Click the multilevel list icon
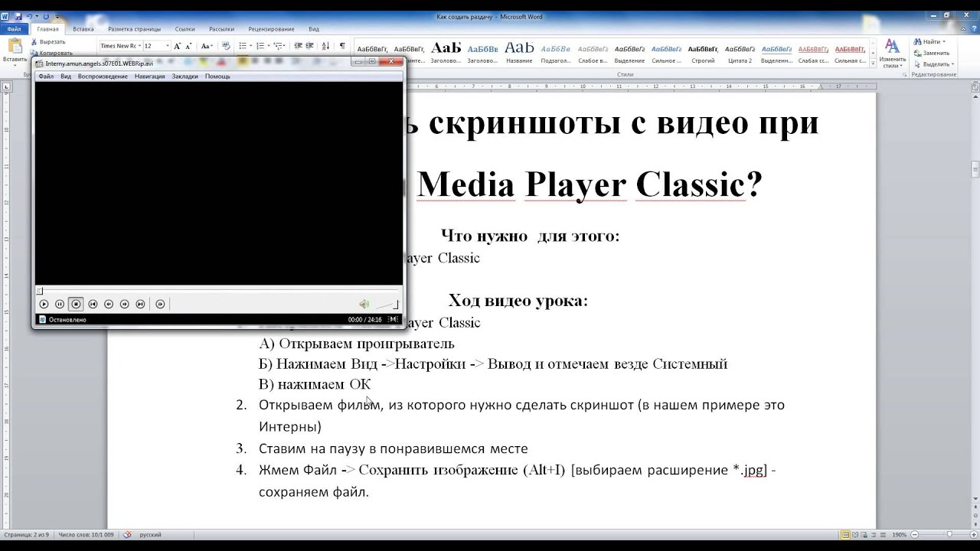Screen dimensions: 980x551 280,46
